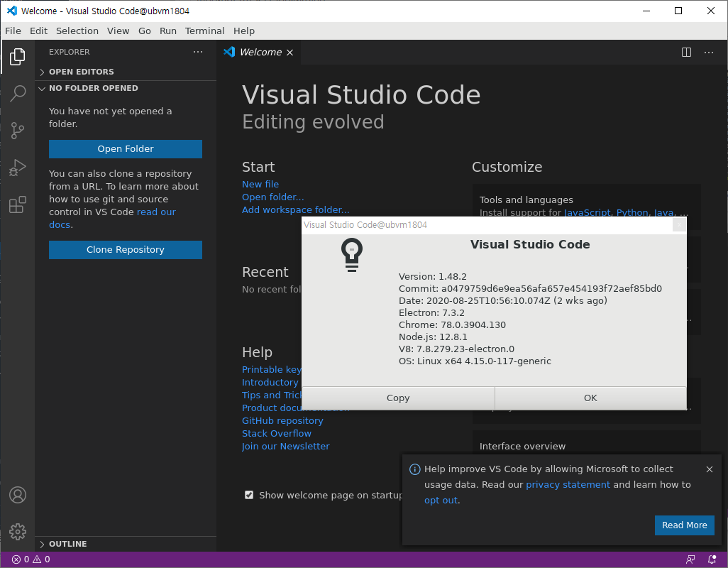728x568 pixels.
Task: Click the Read More button
Action: point(684,525)
